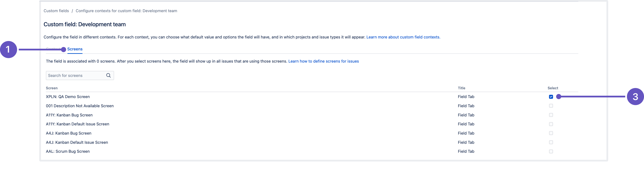Follow Learn how to define screens link
Viewport: 644px width, 182px height.
coord(323,61)
